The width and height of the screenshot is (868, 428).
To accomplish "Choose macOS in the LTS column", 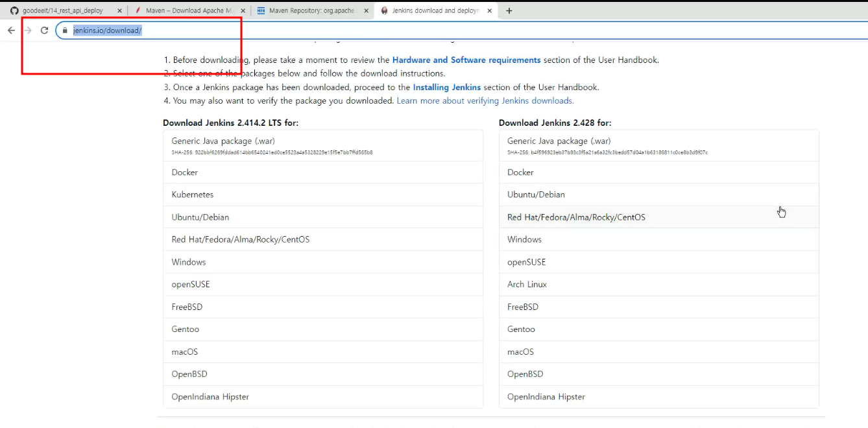I will click(x=323, y=351).
